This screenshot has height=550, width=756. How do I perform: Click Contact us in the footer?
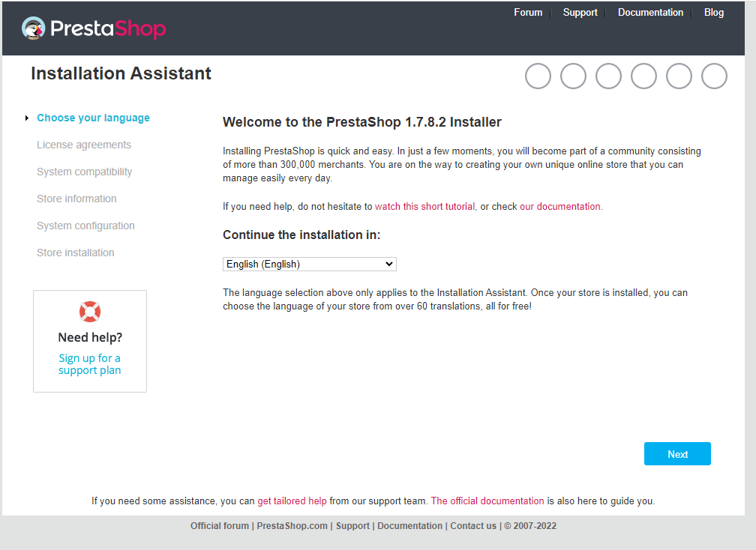pos(473,526)
